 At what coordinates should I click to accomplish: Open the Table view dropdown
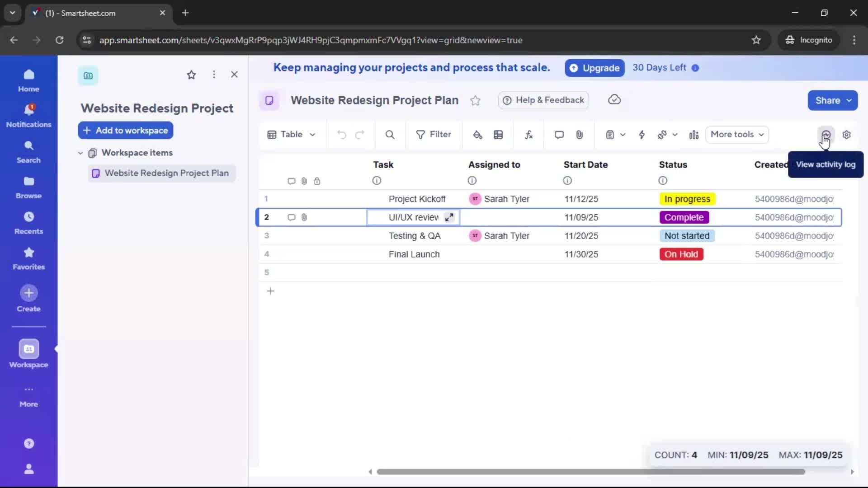tap(292, 134)
